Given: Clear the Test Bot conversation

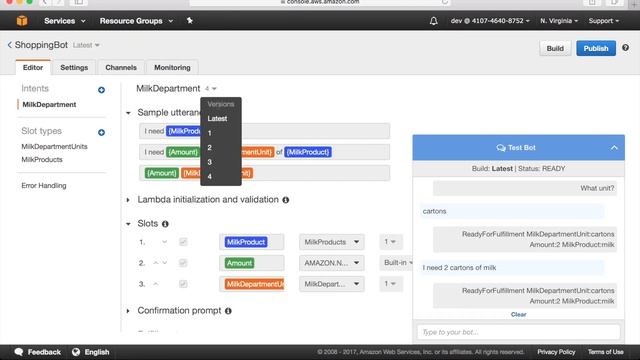Looking at the screenshot, I should (x=518, y=314).
